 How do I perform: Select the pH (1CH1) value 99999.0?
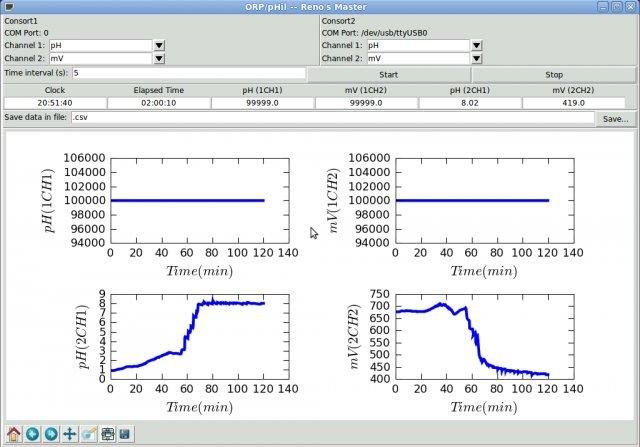click(262, 103)
